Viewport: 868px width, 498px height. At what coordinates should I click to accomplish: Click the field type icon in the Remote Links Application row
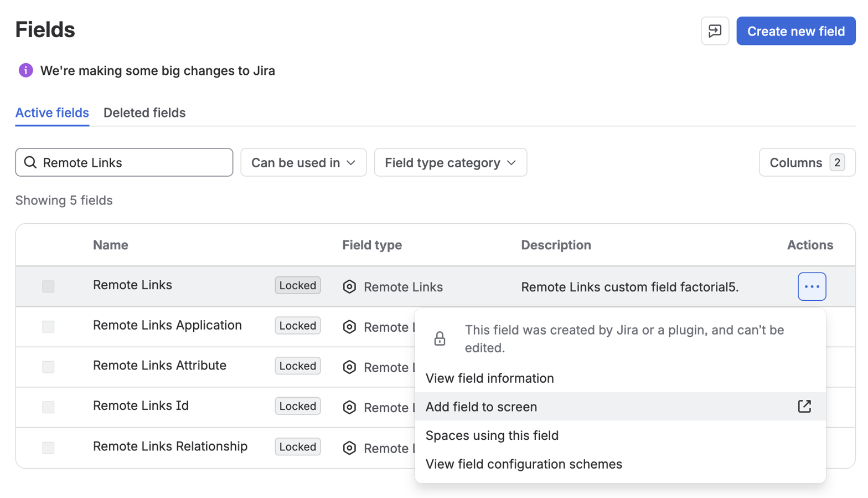point(349,327)
